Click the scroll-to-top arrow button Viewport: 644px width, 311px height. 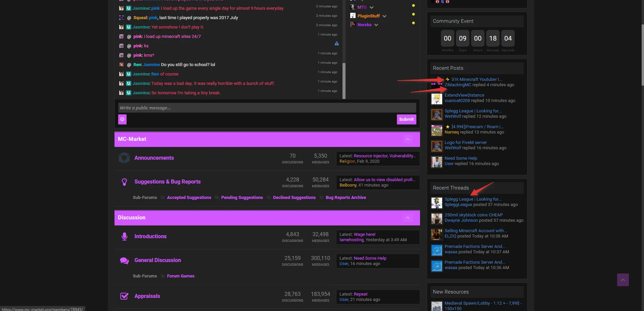(x=623, y=280)
